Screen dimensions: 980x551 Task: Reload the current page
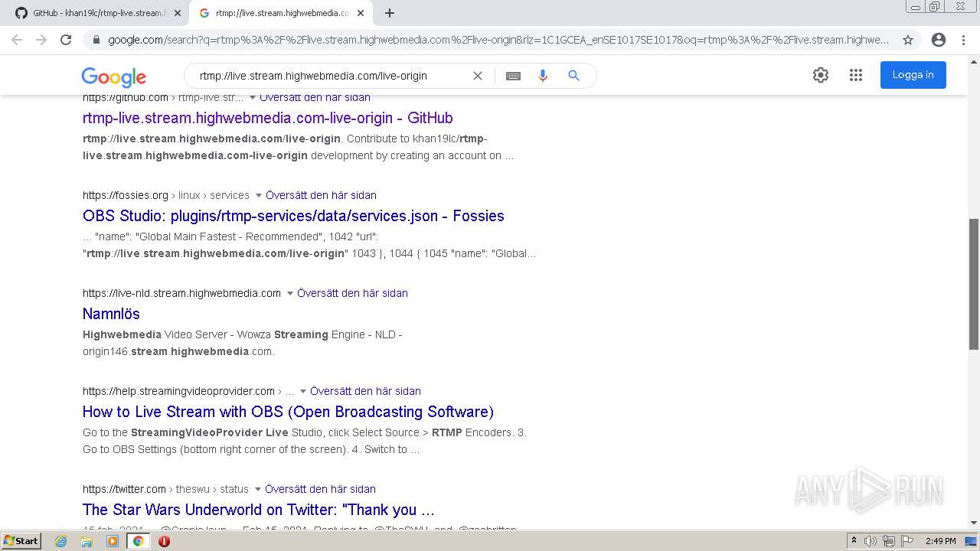(x=66, y=40)
